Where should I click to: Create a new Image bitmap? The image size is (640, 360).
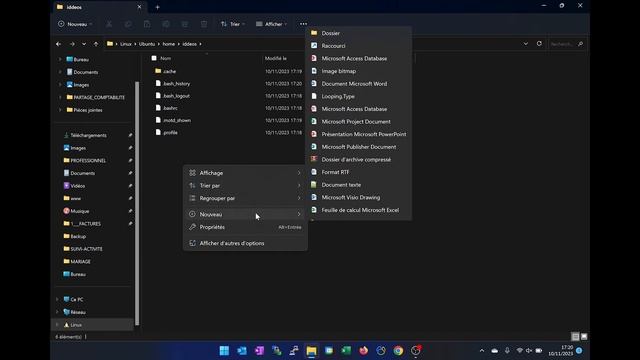point(358,71)
